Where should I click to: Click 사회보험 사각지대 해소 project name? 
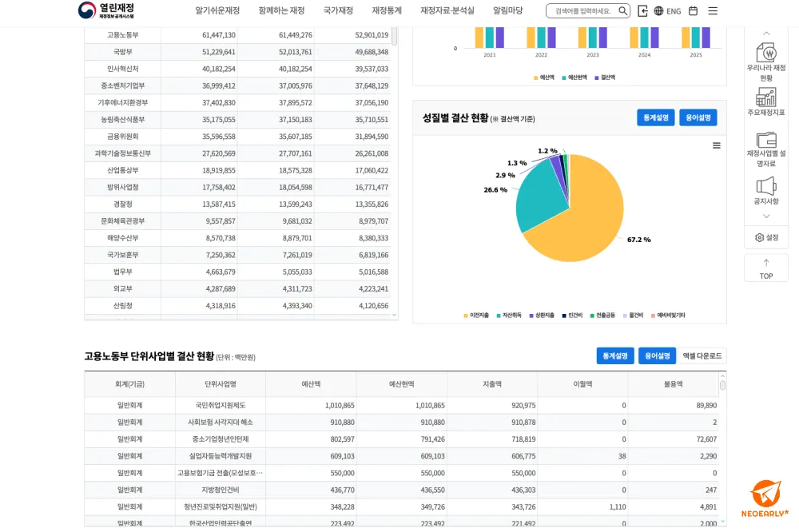tap(221, 422)
